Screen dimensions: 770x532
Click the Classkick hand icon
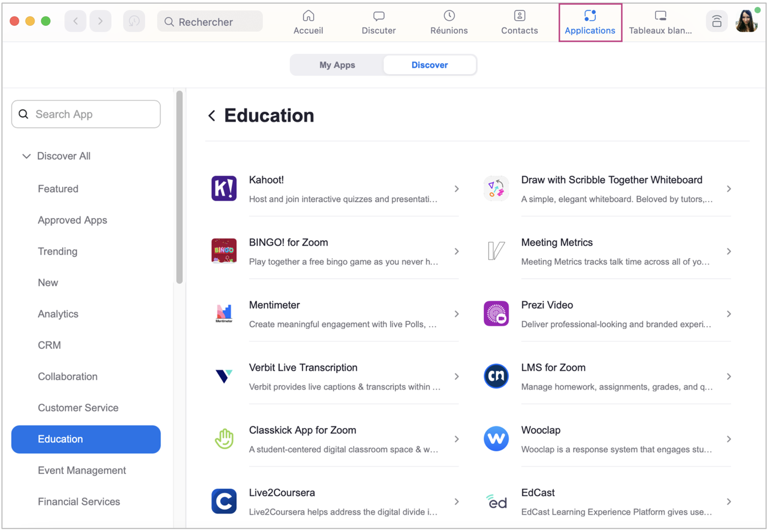click(x=224, y=439)
